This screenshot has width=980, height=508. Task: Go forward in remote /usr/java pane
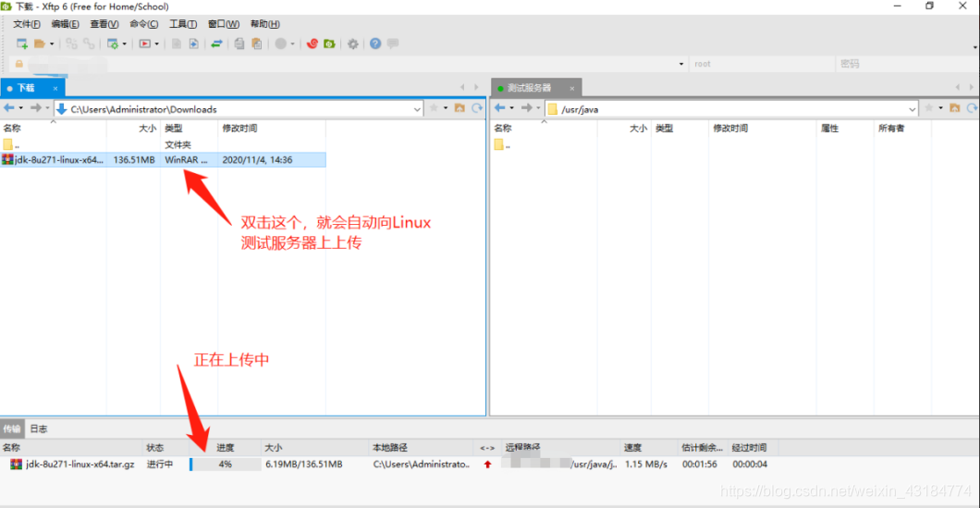(x=526, y=108)
